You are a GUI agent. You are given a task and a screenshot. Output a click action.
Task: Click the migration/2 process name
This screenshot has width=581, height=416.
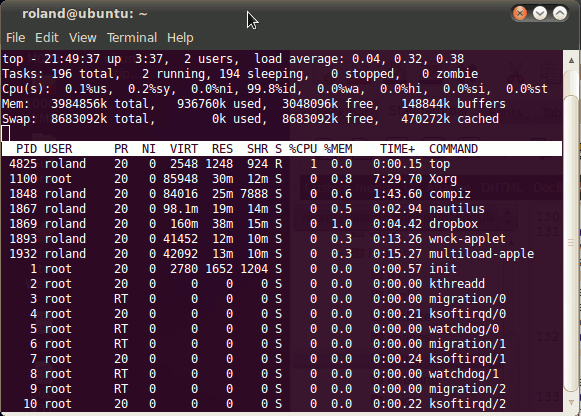click(x=467, y=389)
